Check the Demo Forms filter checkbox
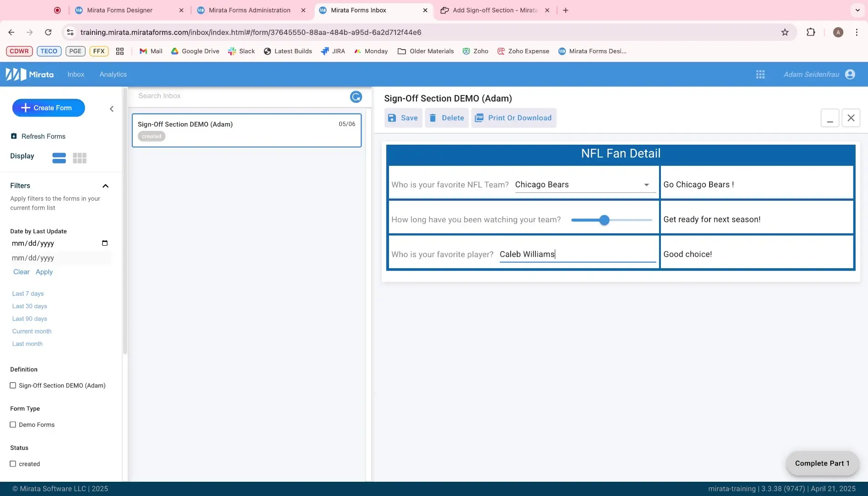The width and height of the screenshot is (868, 496). [x=13, y=424]
